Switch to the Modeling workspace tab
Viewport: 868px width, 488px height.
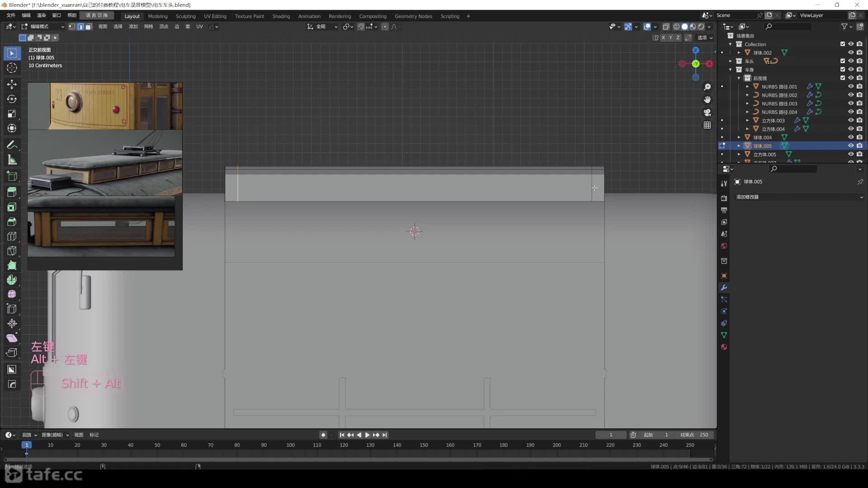coord(157,16)
